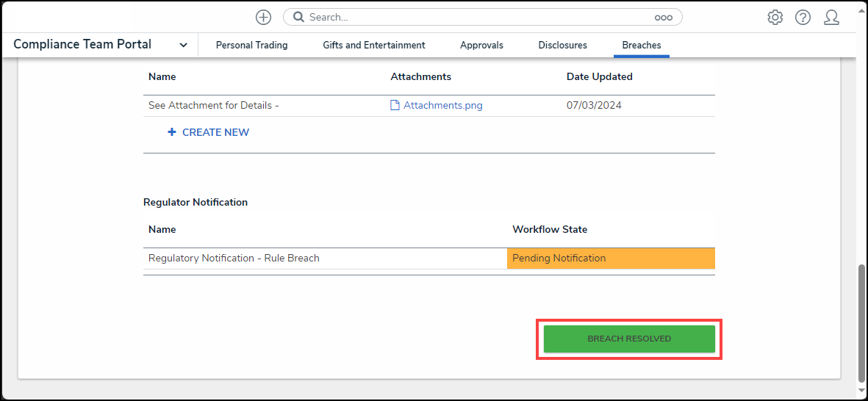This screenshot has height=401, width=868.
Task: Go to the Approvals tab
Action: coord(481,45)
